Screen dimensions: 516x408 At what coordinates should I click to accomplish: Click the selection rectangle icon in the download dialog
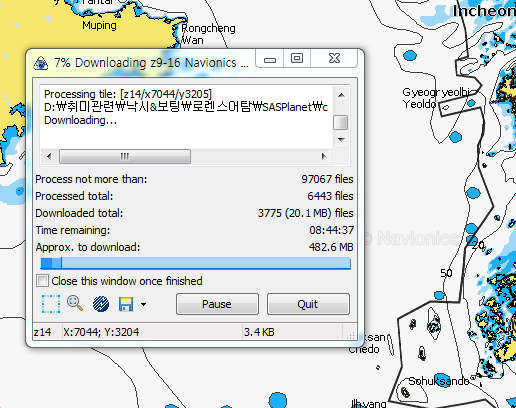tap(51, 304)
